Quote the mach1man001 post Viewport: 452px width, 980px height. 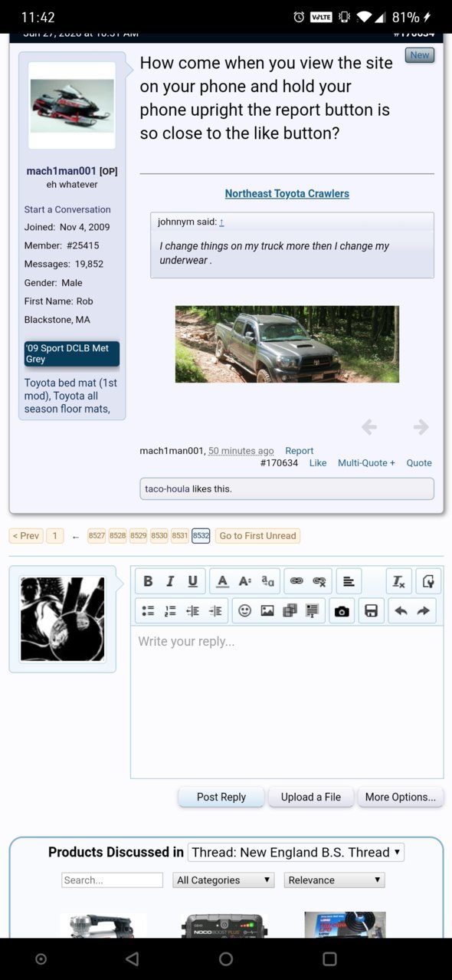point(419,463)
